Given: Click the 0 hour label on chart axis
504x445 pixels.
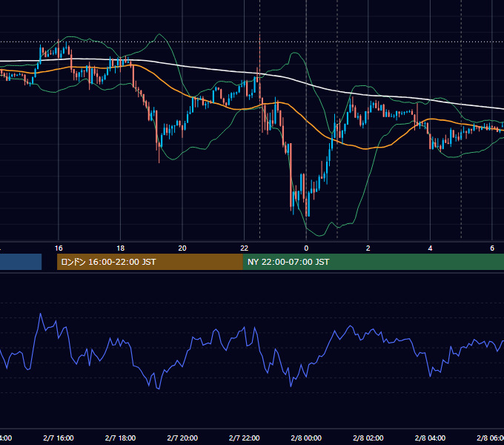Looking at the screenshot, I should [306, 248].
